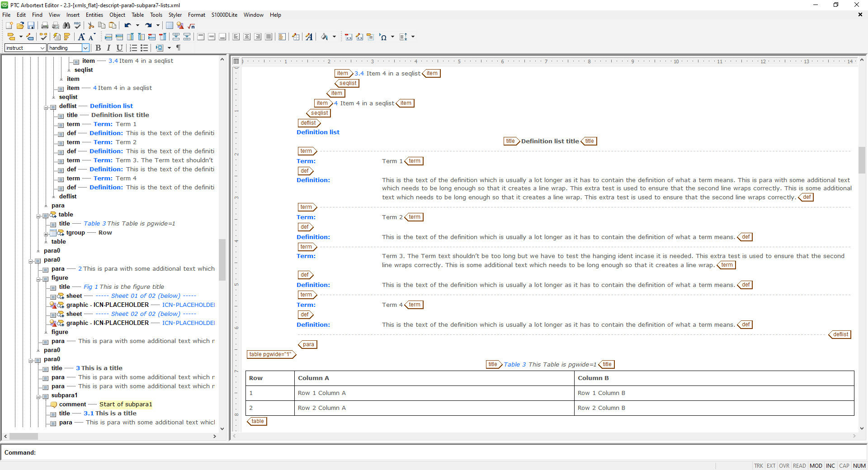Toggle tag display with the pilcrow icon

(178, 48)
